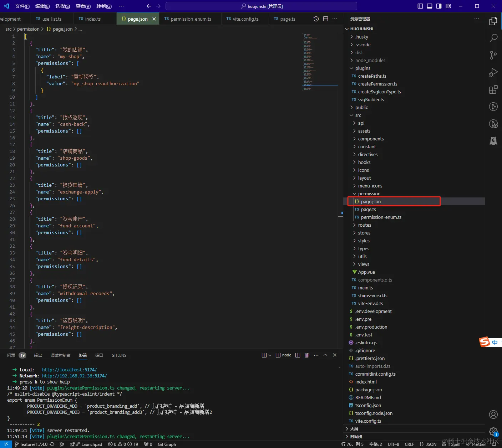Screen dimensions: 502x448
Task: Split the terminal panel
Action: pyautogui.click(x=298, y=355)
